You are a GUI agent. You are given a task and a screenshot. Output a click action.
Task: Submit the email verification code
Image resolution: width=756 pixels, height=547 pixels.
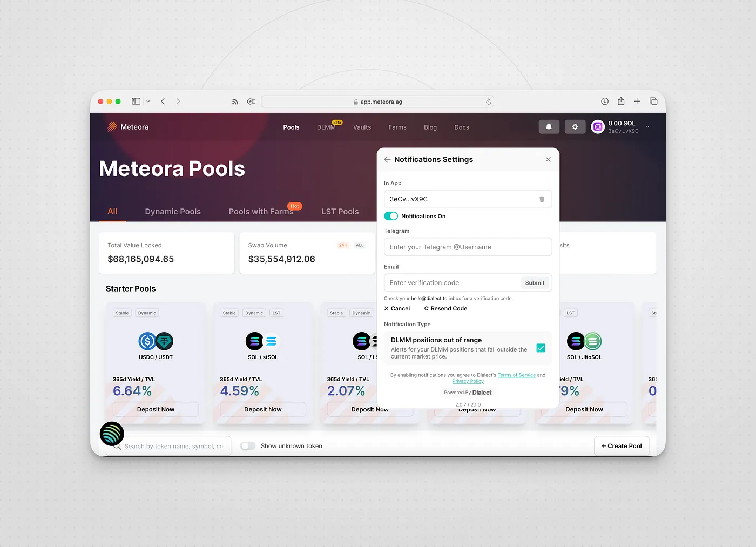pyautogui.click(x=535, y=283)
